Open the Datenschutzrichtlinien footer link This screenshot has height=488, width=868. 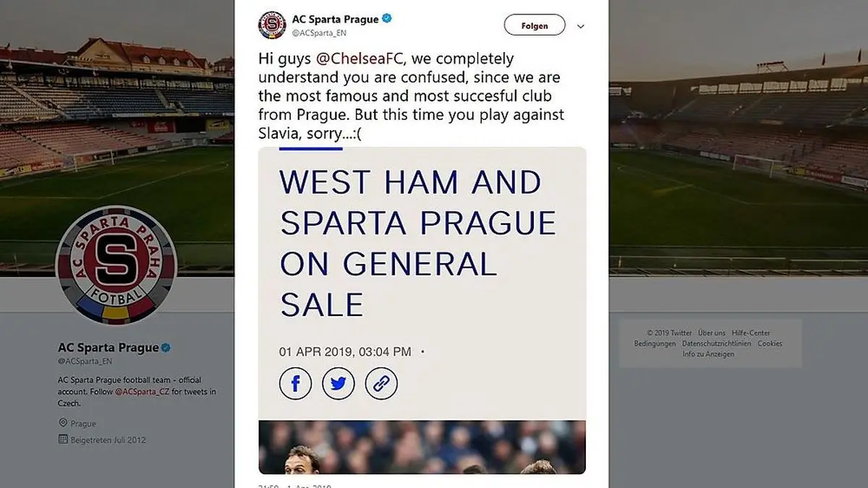tap(716, 343)
